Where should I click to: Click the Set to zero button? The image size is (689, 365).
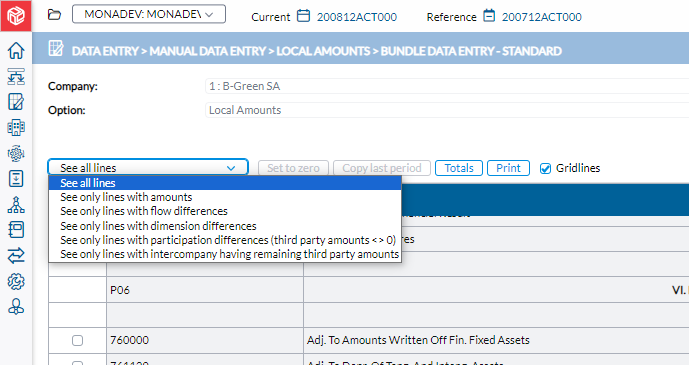coord(293,168)
